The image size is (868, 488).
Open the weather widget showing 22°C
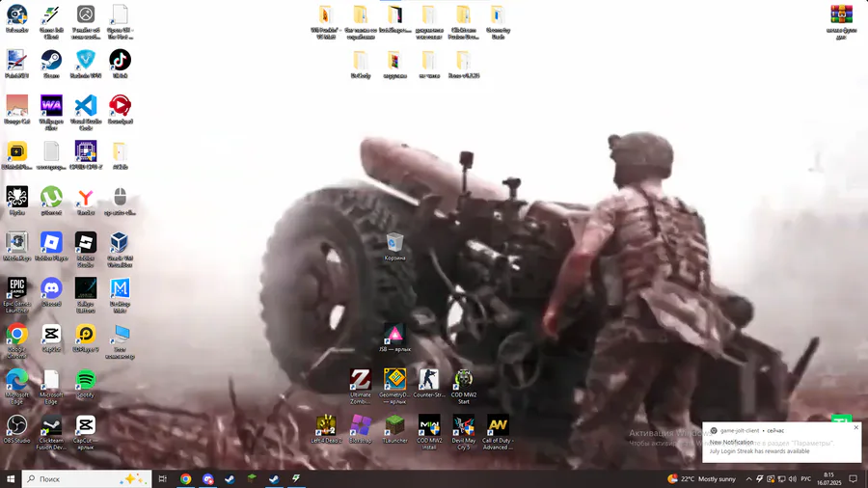click(702, 479)
